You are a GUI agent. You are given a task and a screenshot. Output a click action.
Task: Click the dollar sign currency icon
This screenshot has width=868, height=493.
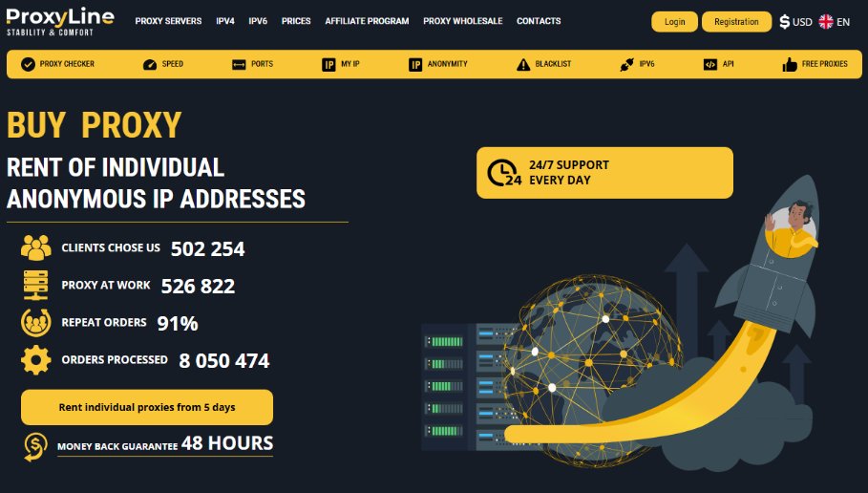(x=784, y=22)
